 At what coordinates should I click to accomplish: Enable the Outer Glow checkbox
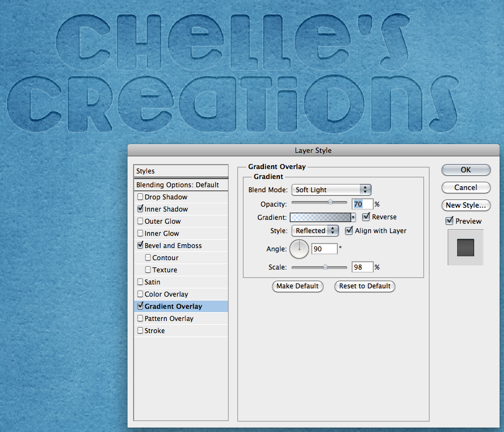click(140, 221)
